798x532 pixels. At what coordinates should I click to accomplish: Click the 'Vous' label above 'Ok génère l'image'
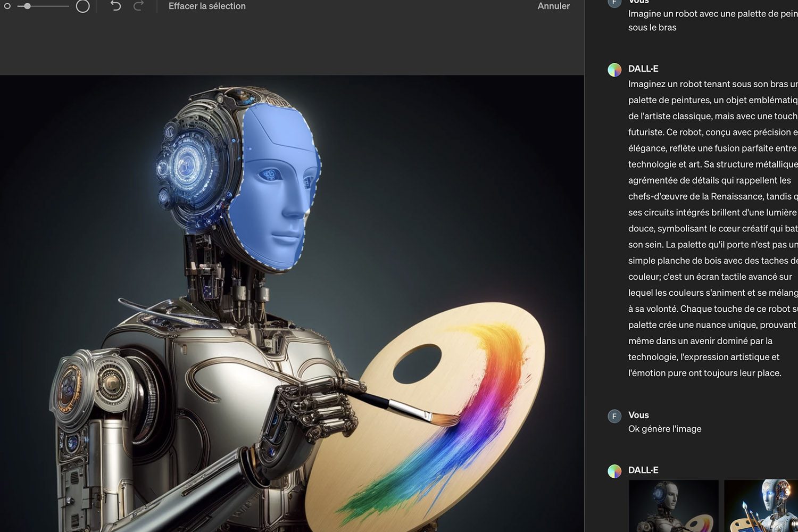click(x=638, y=415)
